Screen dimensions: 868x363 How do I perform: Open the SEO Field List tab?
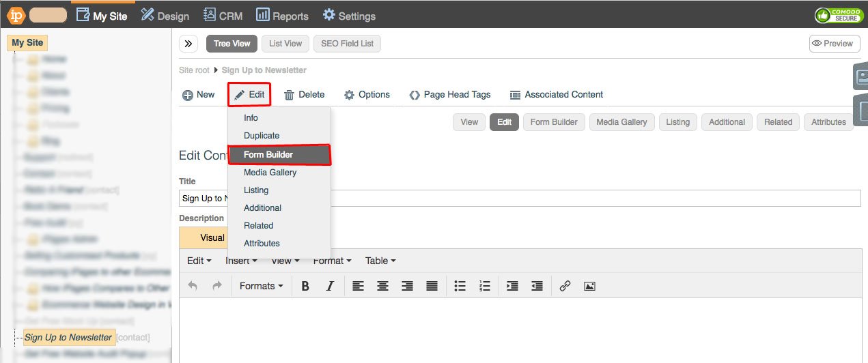348,44
